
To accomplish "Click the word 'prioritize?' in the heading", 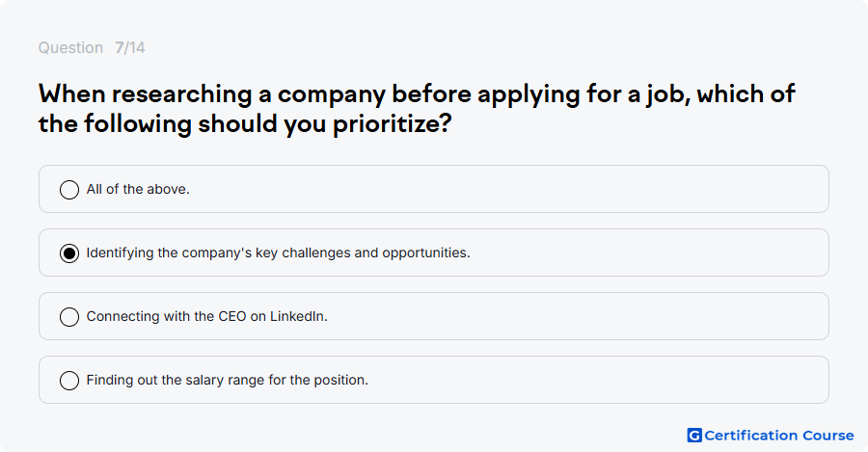I will (x=392, y=124).
